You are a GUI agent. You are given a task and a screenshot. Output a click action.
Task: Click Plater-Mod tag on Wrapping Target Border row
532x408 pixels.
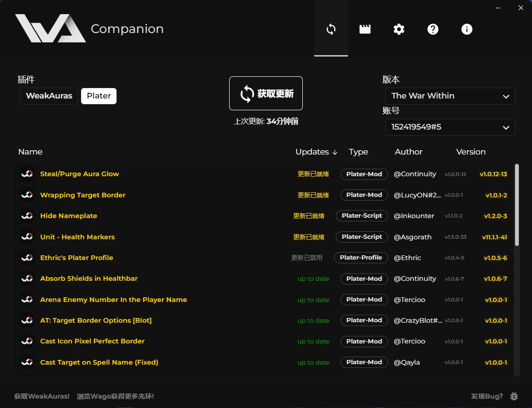(x=364, y=195)
